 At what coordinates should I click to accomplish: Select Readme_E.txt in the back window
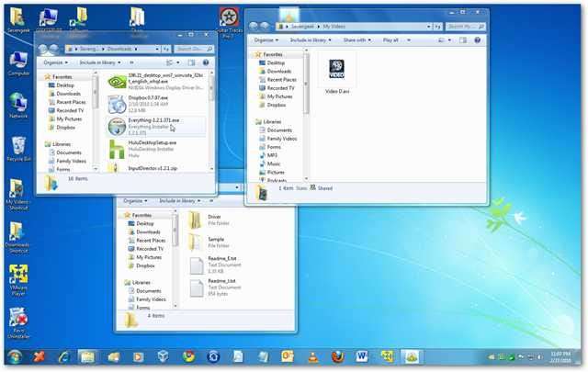(x=216, y=265)
